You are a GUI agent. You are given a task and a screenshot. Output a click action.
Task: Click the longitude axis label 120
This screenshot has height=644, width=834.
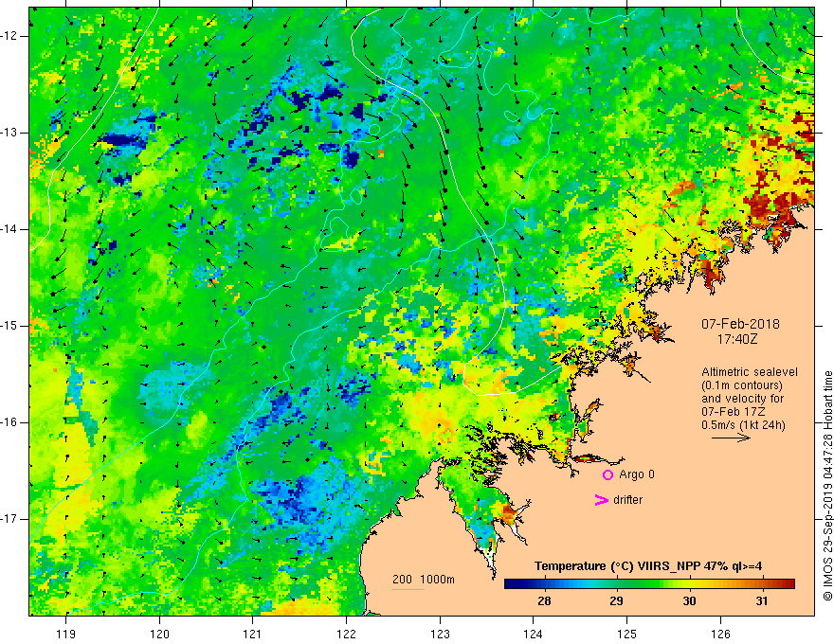[x=159, y=634]
